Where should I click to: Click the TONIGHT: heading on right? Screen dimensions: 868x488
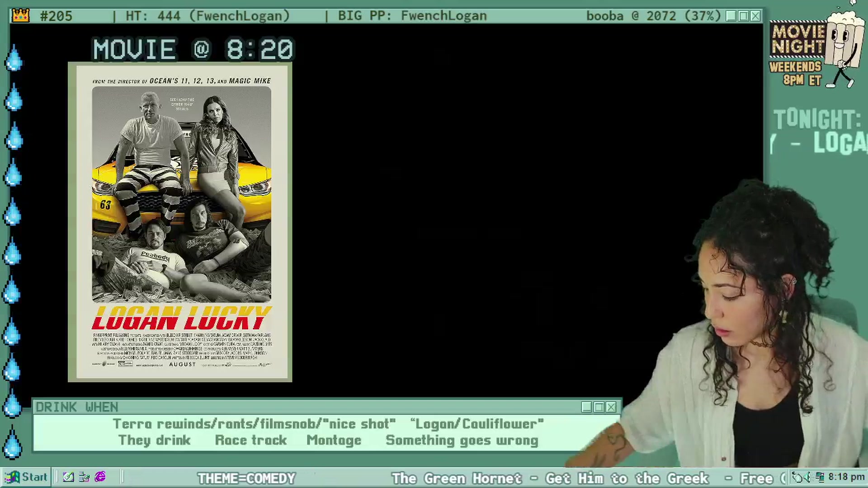point(817,119)
